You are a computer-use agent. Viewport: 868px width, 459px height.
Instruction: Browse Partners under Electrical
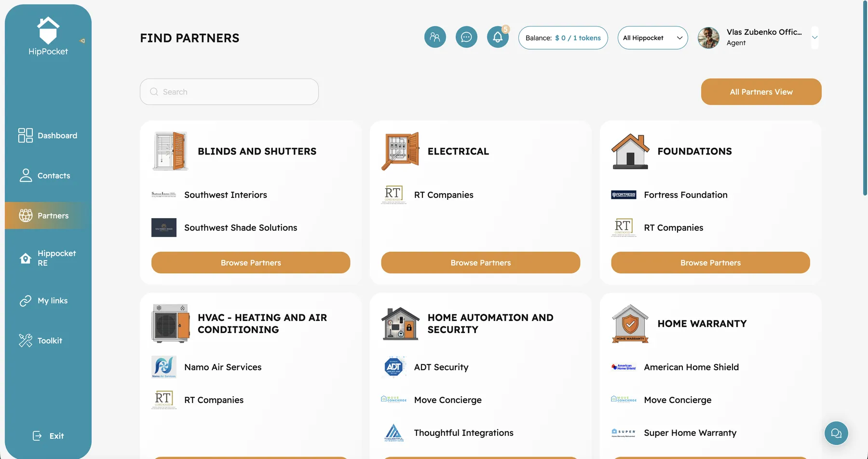point(481,263)
